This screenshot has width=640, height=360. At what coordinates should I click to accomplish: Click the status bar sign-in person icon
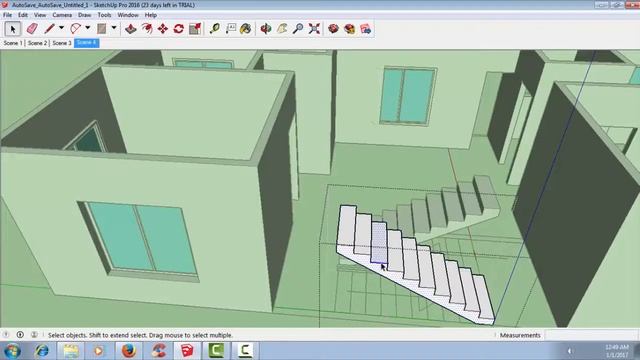click(x=34, y=335)
